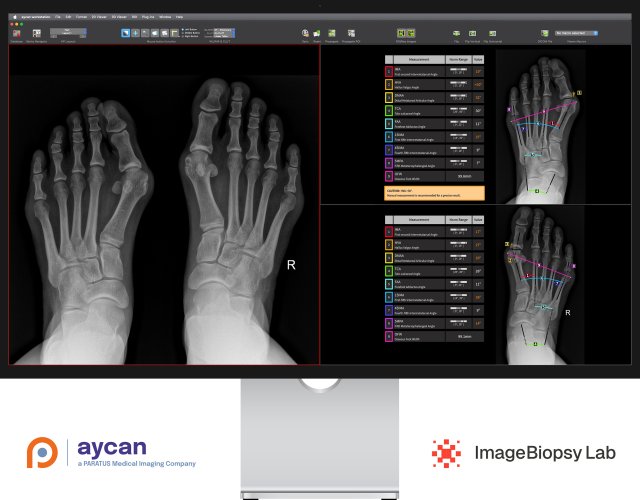Screen dimensions: 640x500
Task: Open the Apple menu
Action: (x=15, y=17)
